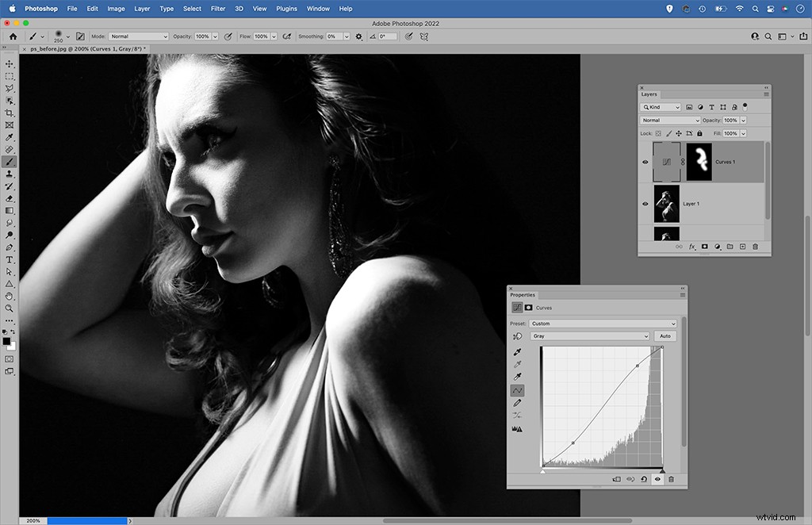The image size is (812, 525).
Task: Open the Preset dropdown in Curves properties
Action: (603, 324)
